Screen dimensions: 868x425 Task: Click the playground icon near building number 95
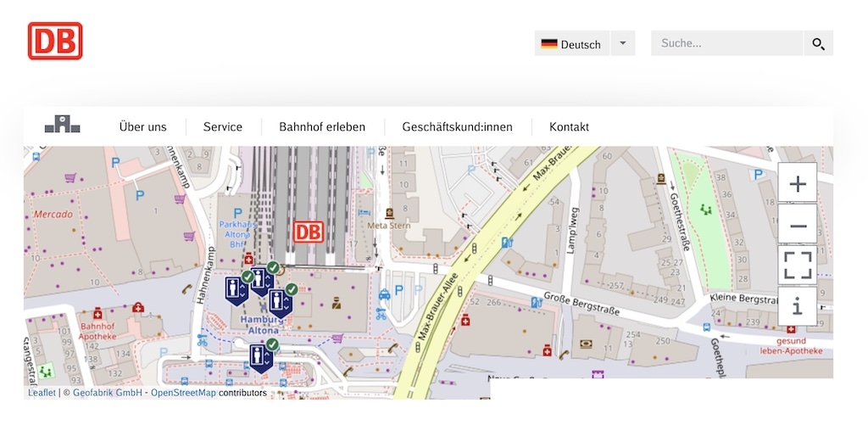click(47, 370)
